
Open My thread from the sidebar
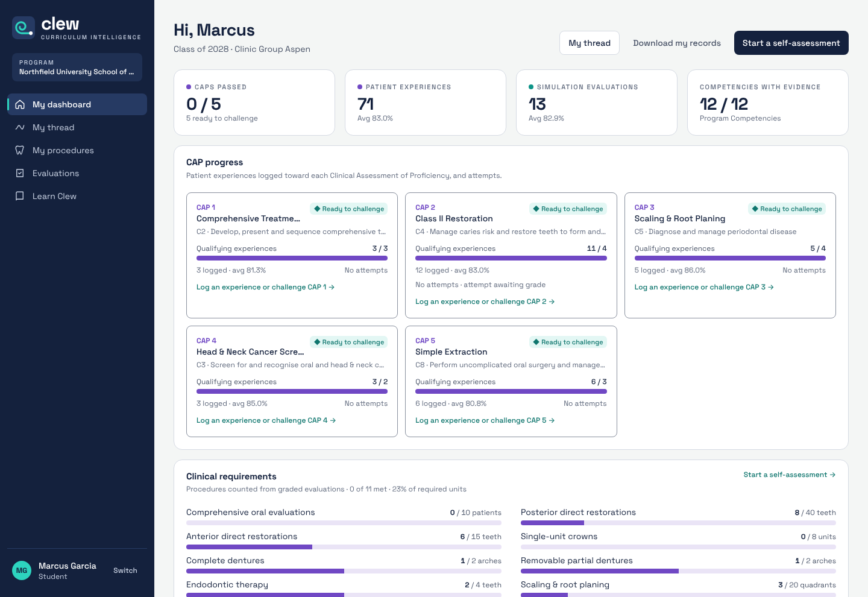pos(77,127)
